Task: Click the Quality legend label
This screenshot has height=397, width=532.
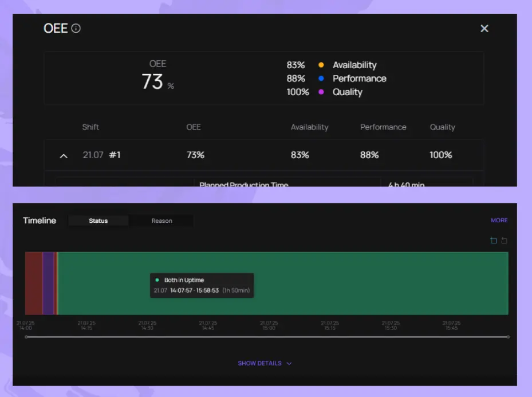Action: pyautogui.click(x=348, y=92)
